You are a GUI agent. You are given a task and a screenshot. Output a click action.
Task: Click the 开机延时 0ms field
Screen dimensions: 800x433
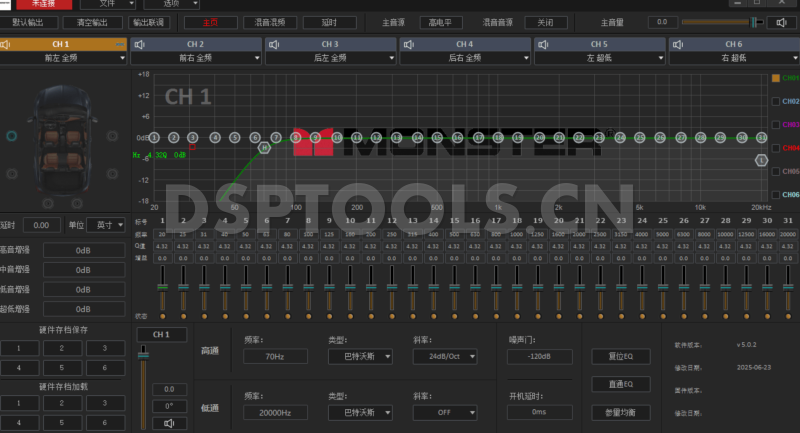click(x=539, y=412)
